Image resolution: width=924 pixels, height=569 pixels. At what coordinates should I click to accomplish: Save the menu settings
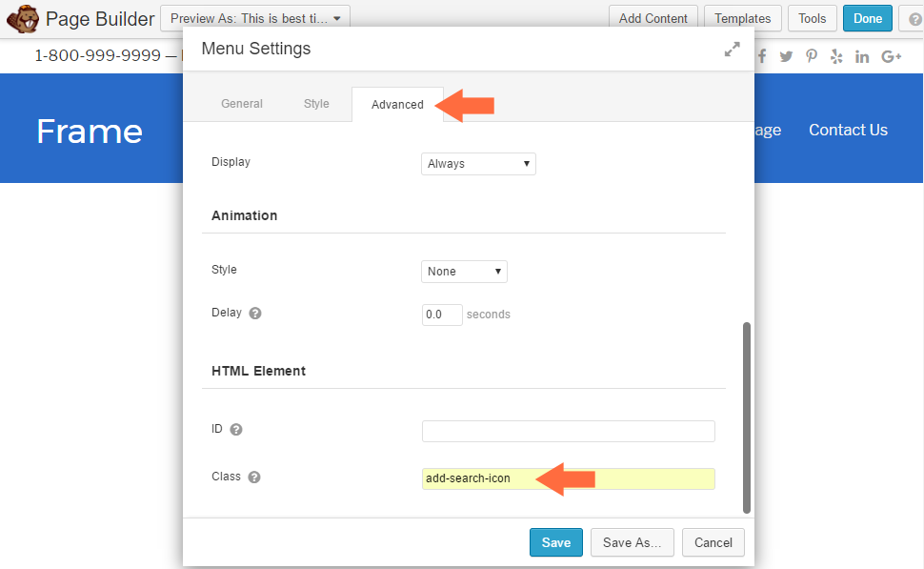[555, 542]
